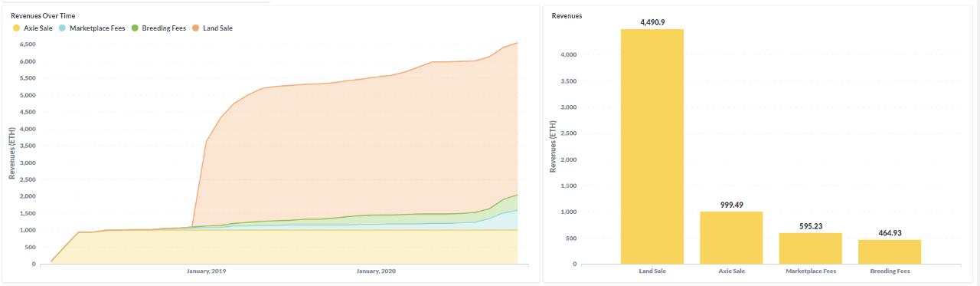Viewport: 980px width, 286px height.
Task: Click the January, 2019 axis label
Action: 207,271
